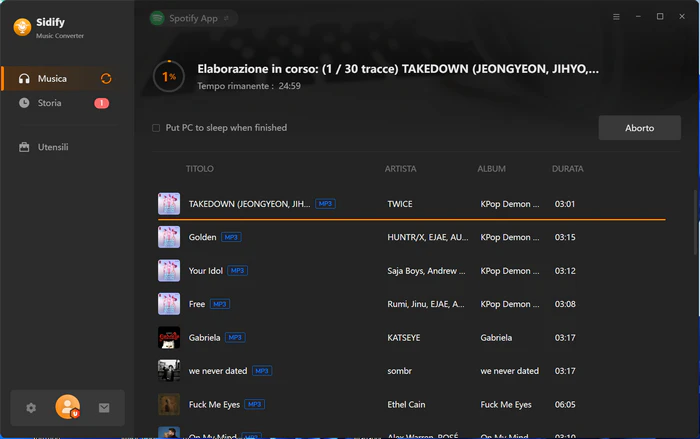Open the mail feedback envelope icon
This screenshot has height=439, width=700.
(x=104, y=408)
